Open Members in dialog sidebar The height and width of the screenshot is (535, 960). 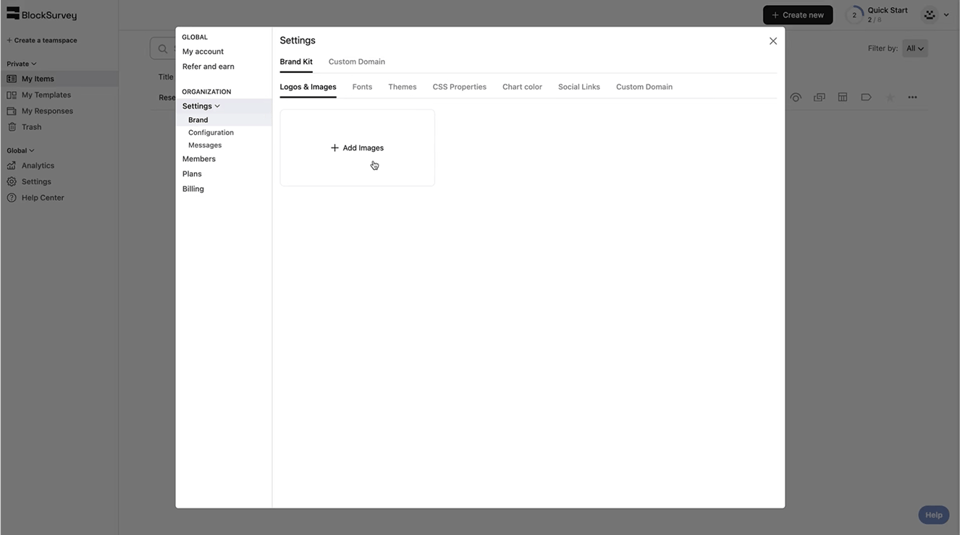pyautogui.click(x=199, y=159)
